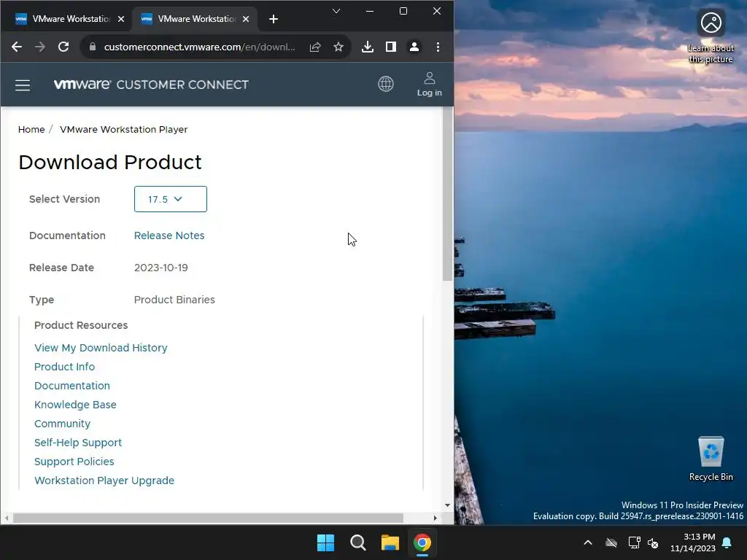Open the clock and date 3:13 PM
Image resolution: width=747 pixels, height=560 pixels.
coord(693,542)
